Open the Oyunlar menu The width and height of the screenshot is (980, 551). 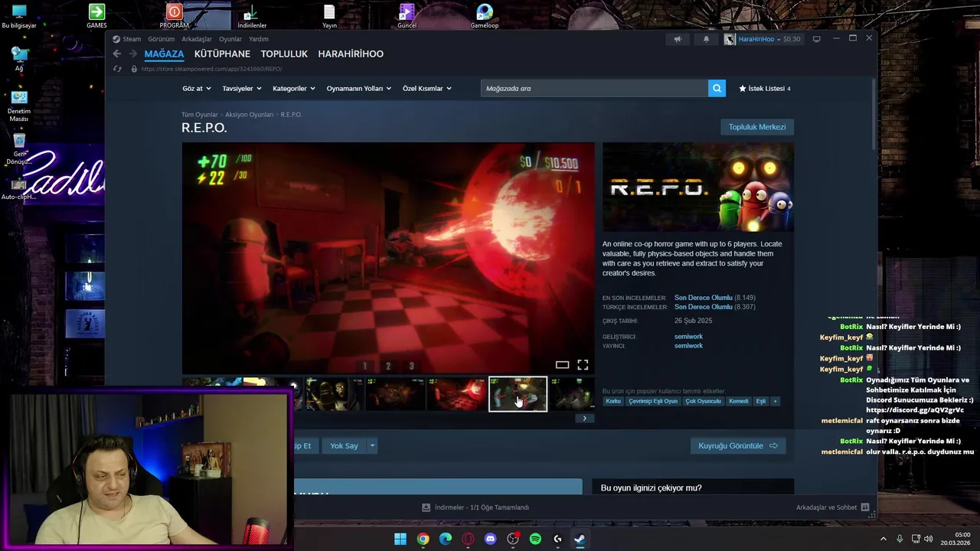click(230, 39)
